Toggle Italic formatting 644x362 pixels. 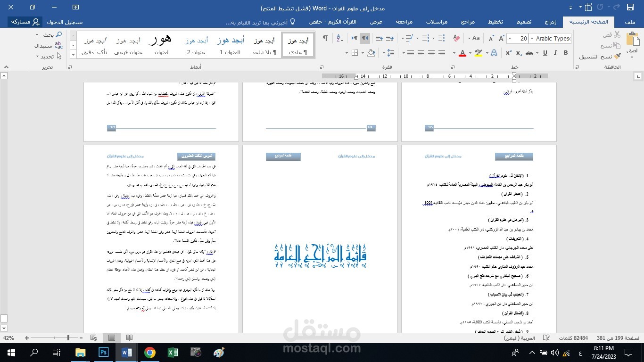(554, 53)
